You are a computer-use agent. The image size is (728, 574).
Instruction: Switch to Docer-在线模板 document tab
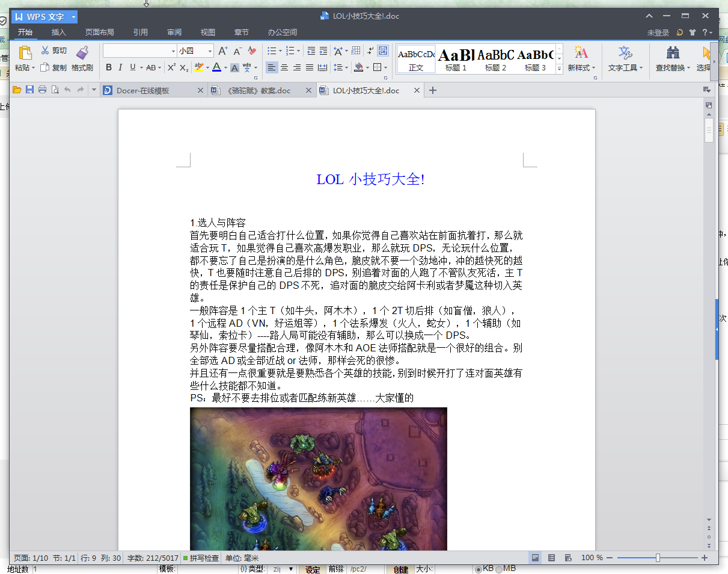pos(154,91)
